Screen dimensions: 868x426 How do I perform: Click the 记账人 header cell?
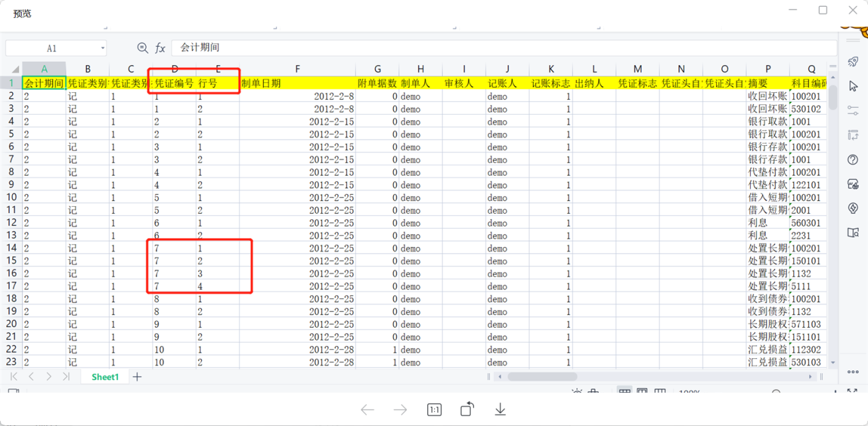click(507, 83)
